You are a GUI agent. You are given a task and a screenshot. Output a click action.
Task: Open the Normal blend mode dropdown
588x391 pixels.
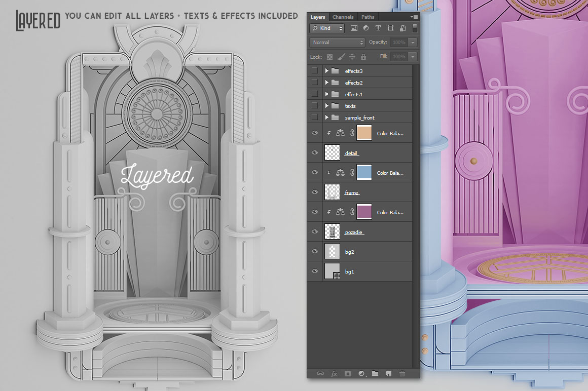(x=338, y=43)
